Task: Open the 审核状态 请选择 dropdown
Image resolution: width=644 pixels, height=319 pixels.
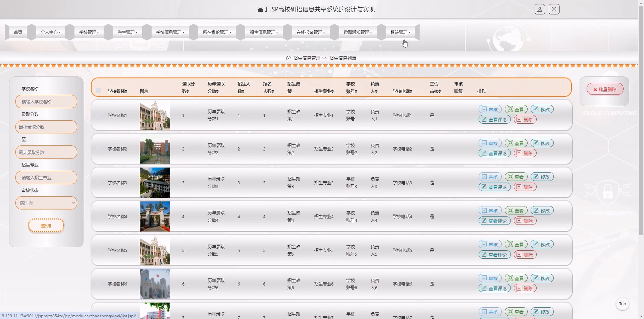Action: click(46, 203)
